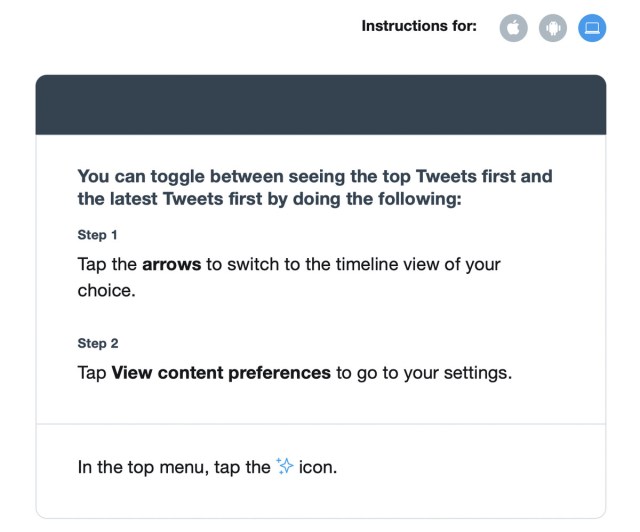Click the words "to switch" in Step 1

243,265
